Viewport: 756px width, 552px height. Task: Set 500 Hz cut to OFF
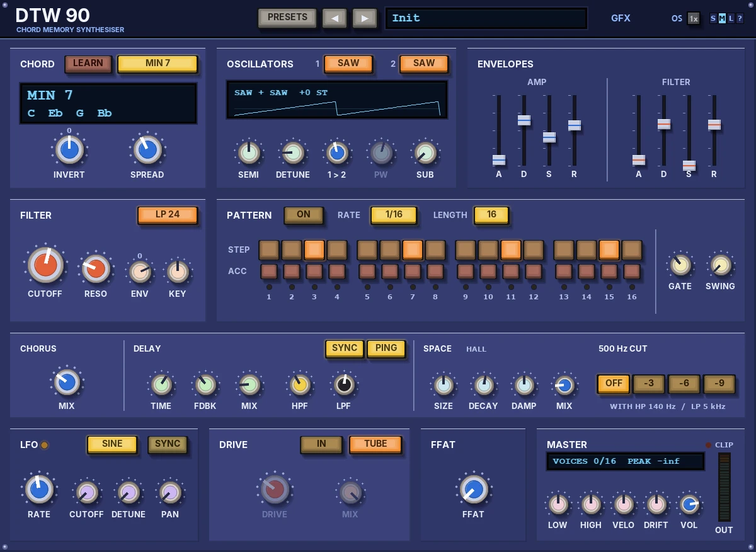click(614, 384)
